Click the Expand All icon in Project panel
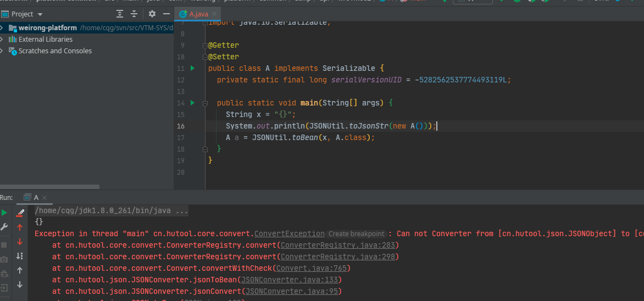644x301 pixels. (x=120, y=14)
